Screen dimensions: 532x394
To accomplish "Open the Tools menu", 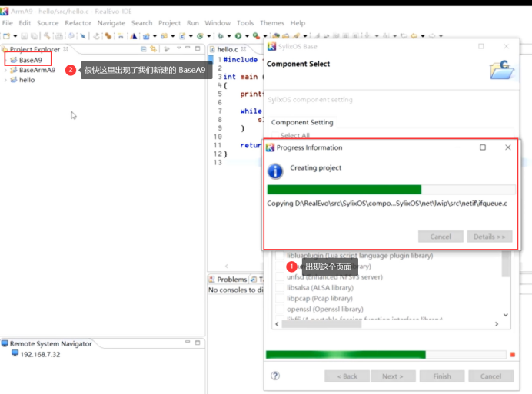I will [x=245, y=23].
